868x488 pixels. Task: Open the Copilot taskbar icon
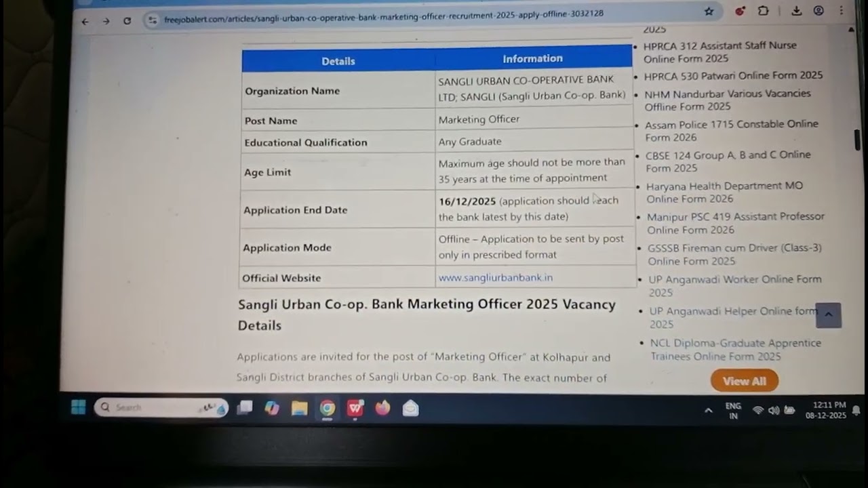(273, 408)
